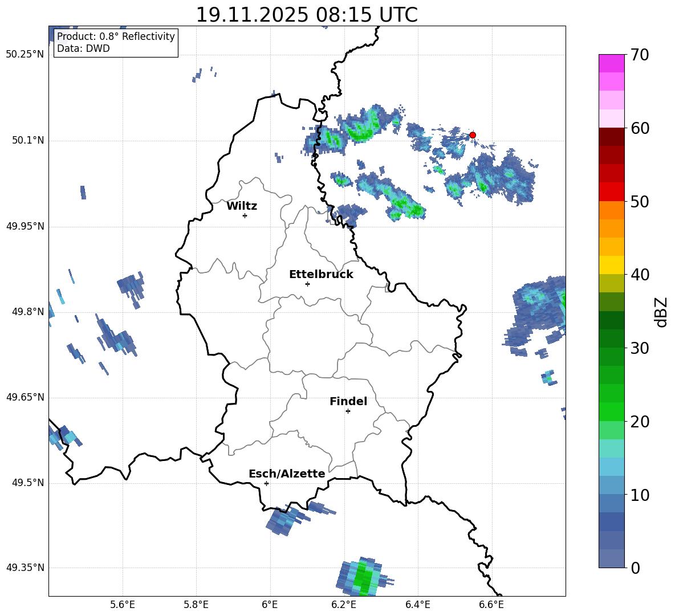The image size is (675, 616).
Task: Click the Ettelbruck city label
Action: click(x=321, y=275)
